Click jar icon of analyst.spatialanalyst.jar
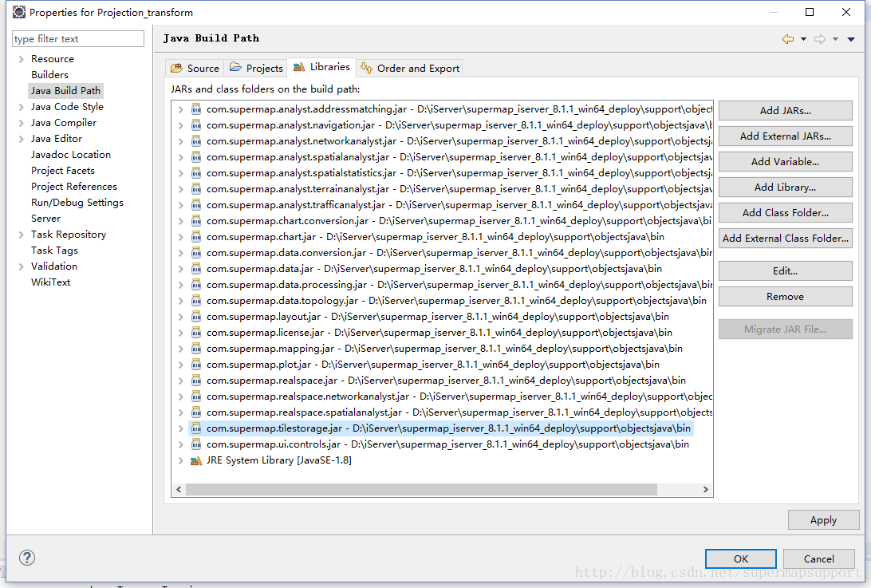This screenshot has width=871, height=588. 196,156
